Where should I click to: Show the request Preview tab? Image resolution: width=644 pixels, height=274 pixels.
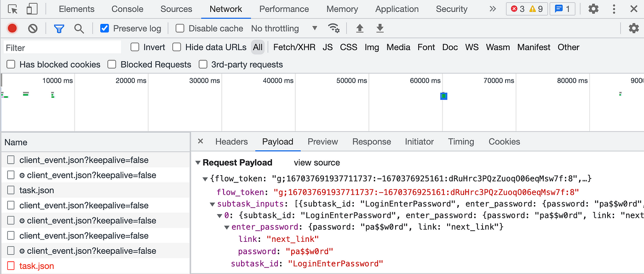pyautogui.click(x=323, y=142)
